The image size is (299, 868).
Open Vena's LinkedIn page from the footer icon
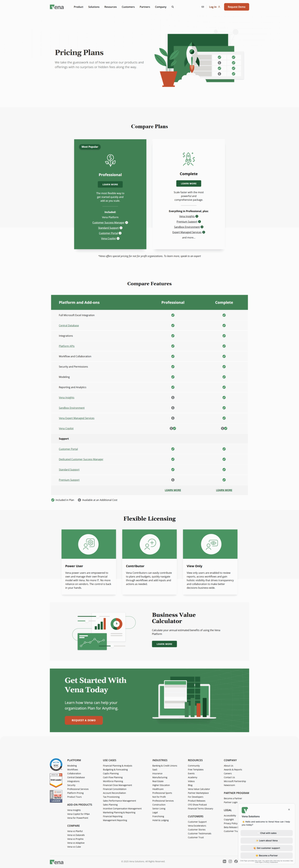[224, 861]
